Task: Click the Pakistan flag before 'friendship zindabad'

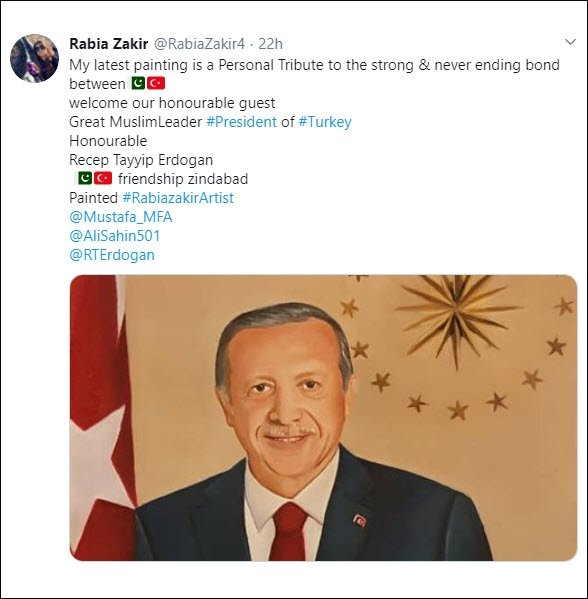Action: pyautogui.click(x=85, y=178)
